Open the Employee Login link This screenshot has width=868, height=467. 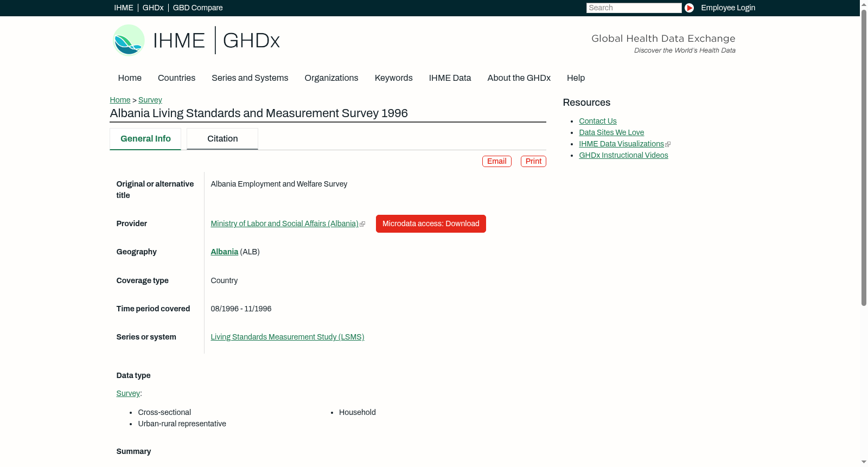[x=728, y=8]
